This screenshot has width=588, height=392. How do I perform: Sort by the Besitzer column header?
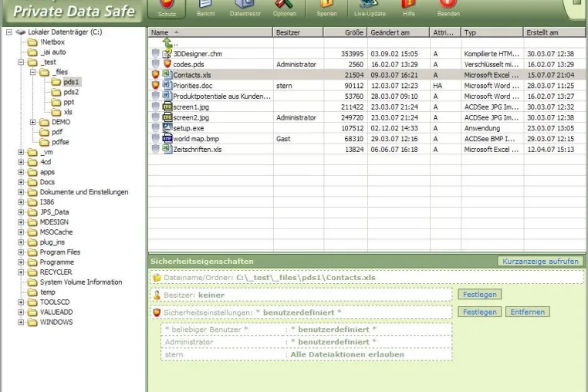(x=298, y=32)
